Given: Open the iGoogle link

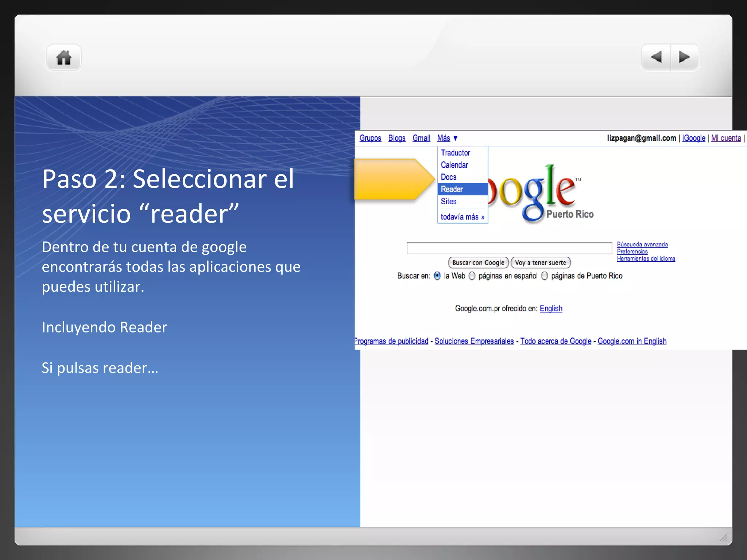Looking at the screenshot, I should pos(694,138).
